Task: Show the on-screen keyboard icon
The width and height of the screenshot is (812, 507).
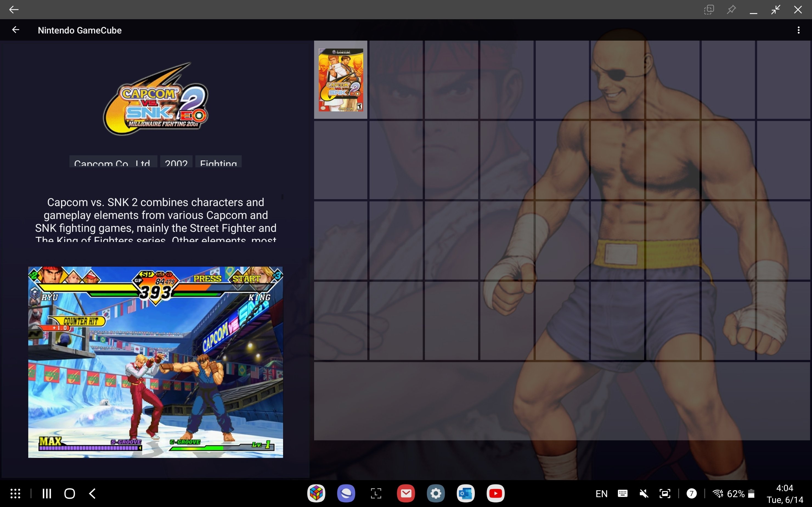Action: pos(622,493)
